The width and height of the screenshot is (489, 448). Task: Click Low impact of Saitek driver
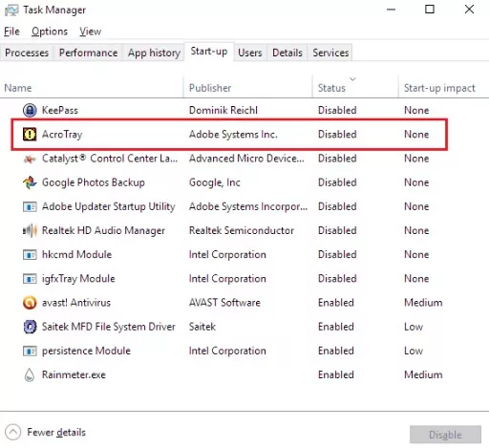[414, 327]
